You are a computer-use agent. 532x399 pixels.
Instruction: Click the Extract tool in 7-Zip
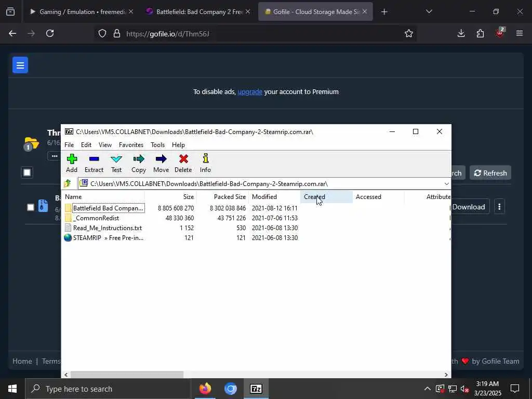tap(94, 163)
